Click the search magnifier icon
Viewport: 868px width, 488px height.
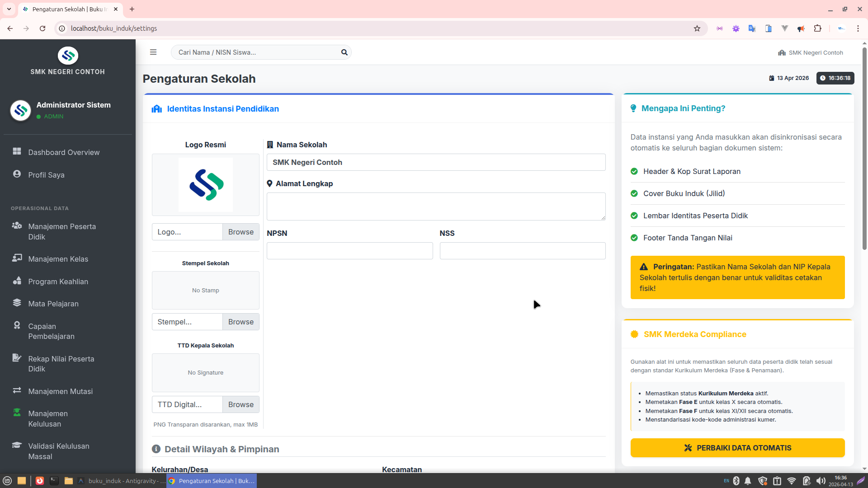[344, 52]
